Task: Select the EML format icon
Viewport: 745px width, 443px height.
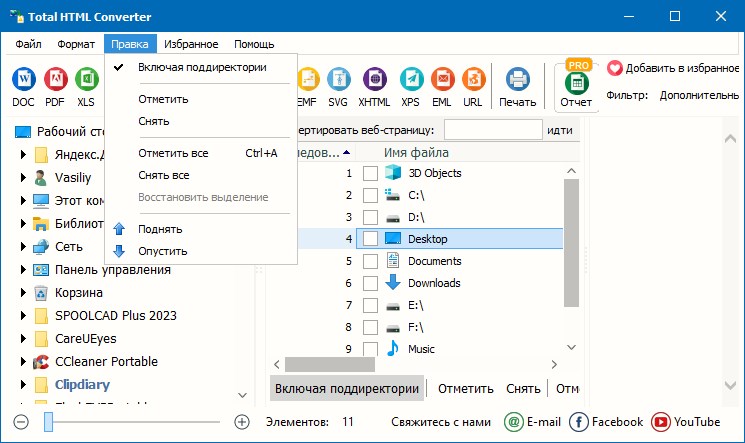Action: (x=442, y=79)
